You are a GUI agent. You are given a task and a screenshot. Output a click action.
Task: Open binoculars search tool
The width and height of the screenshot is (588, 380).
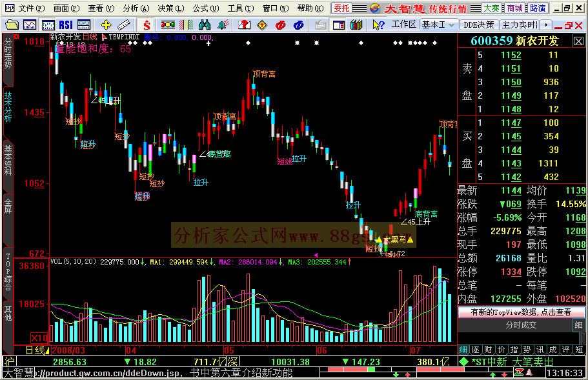click(205, 25)
